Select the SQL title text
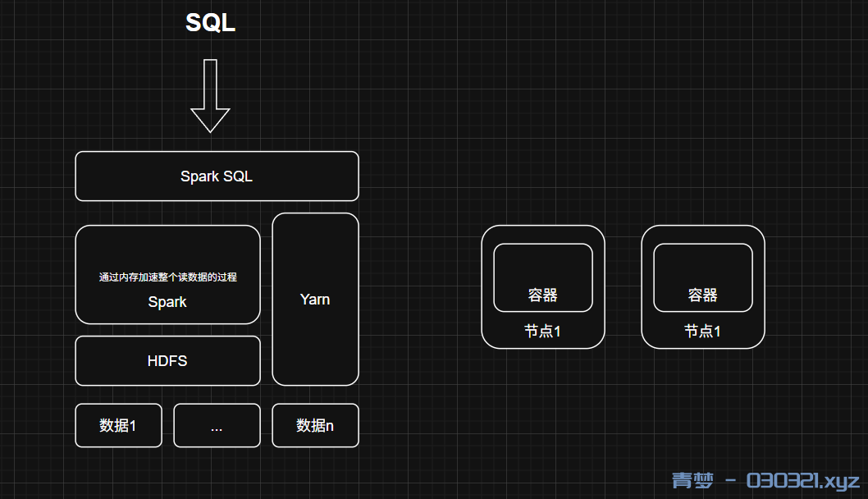 (210, 23)
